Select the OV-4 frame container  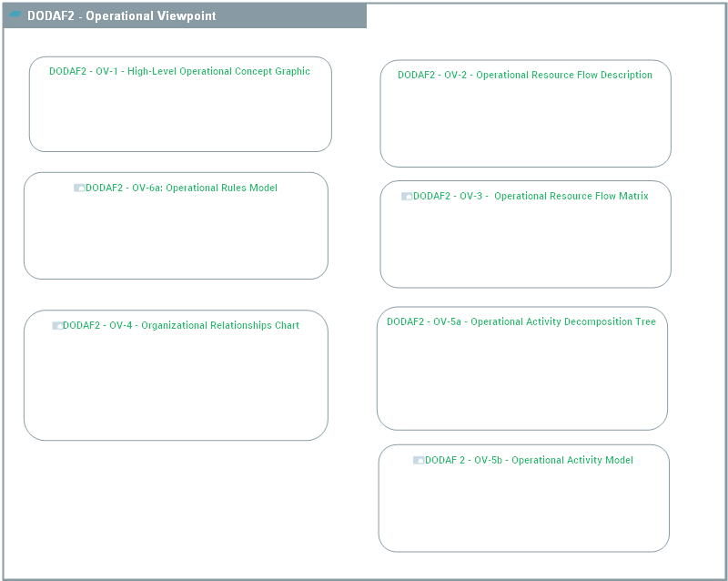click(178, 382)
